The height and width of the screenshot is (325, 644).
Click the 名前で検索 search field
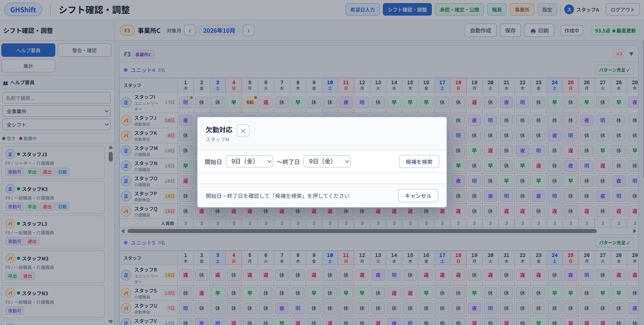pyautogui.click(x=56, y=98)
